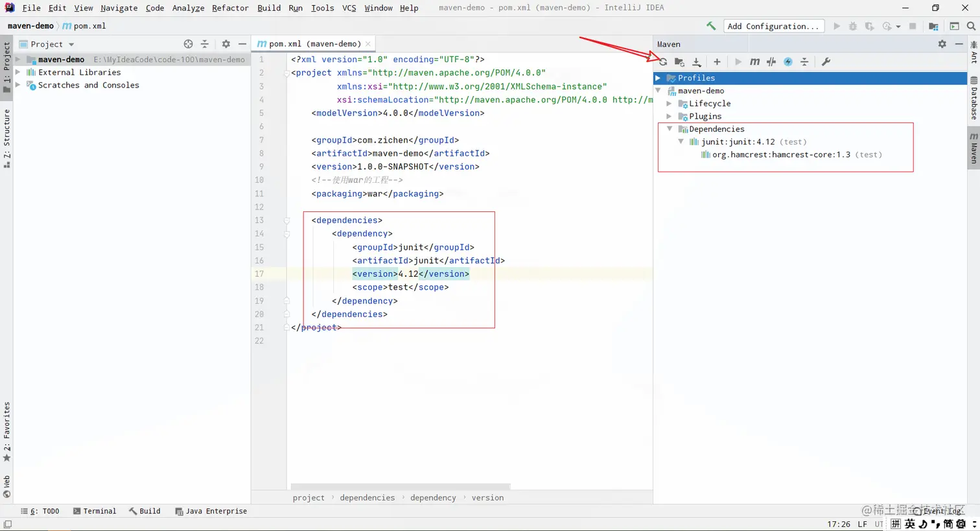Open Database side tool window
The width and height of the screenshot is (980, 531).
point(974,98)
